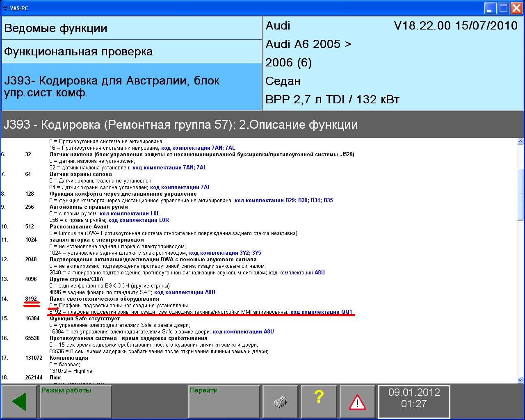Open the 7AN; 7AL link on the датчик наклона установлен line

coord(169,168)
